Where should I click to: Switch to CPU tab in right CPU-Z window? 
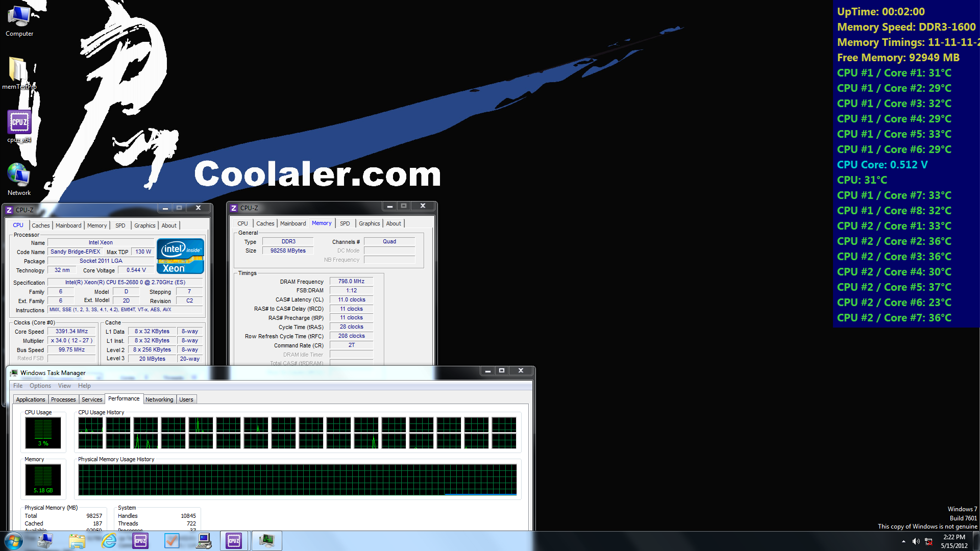pyautogui.click(x=243, y=223)
